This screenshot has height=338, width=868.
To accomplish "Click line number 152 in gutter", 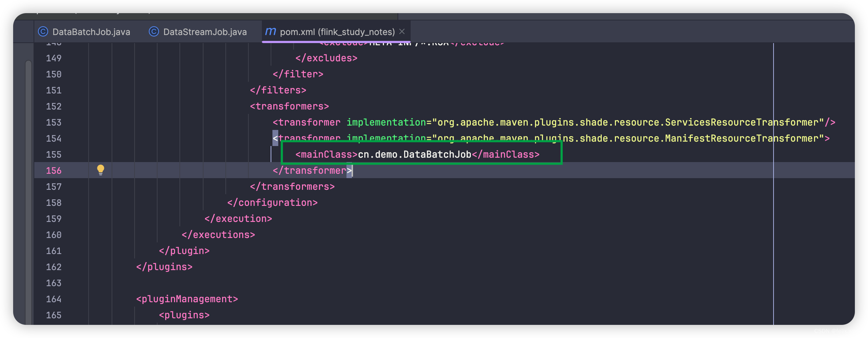I will 54,106.
